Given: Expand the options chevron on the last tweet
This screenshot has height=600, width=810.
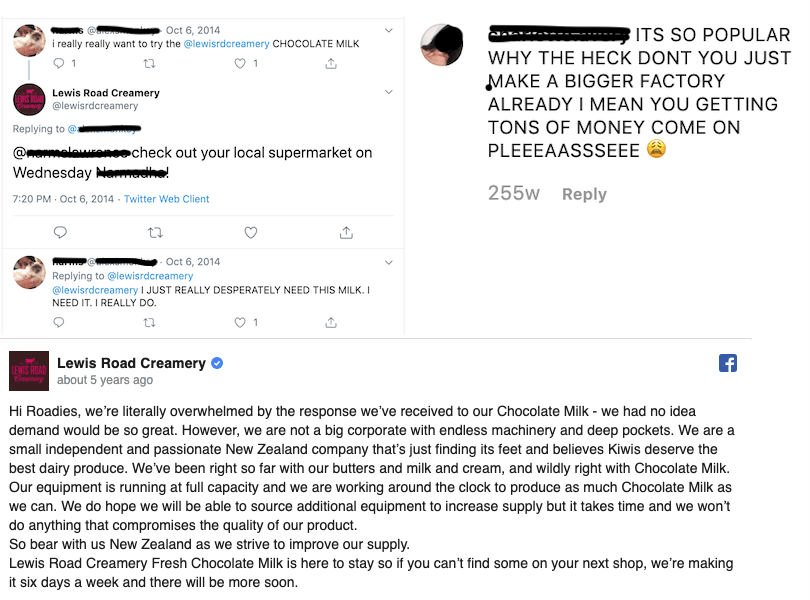Looking at the screenshot, I should [389, 261].
